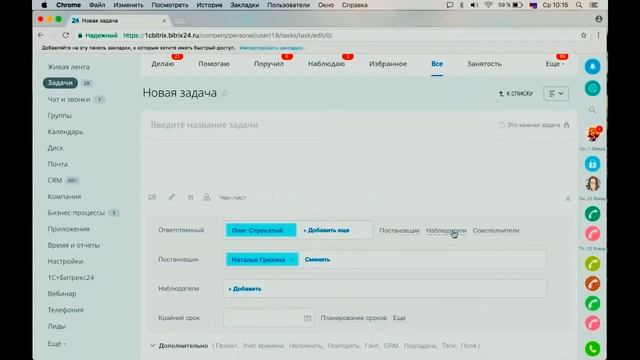Open the macOS Spotlight search icon
Screen dimensions: 640x360
(x=579, y=5)
